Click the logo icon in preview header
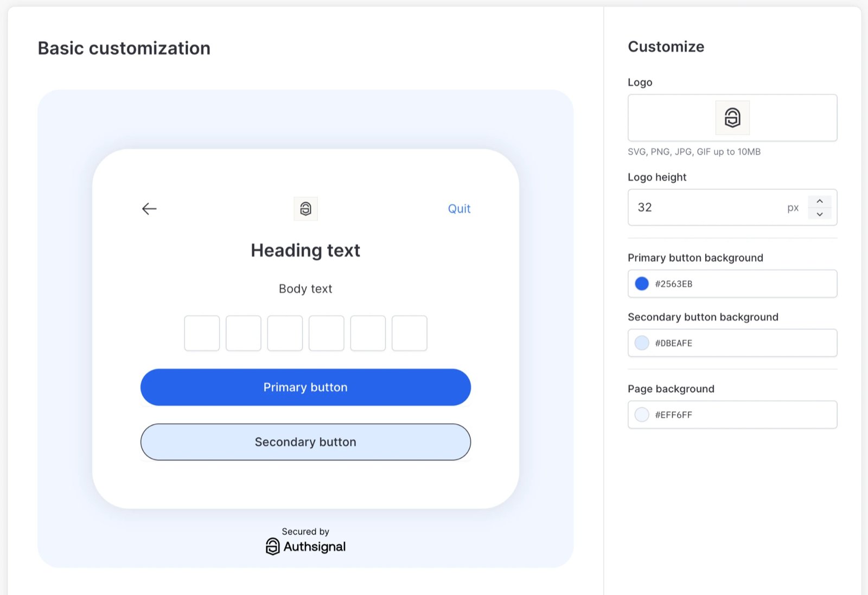The width and height of the screenshot is (868, 595). [x=305, y=209]
